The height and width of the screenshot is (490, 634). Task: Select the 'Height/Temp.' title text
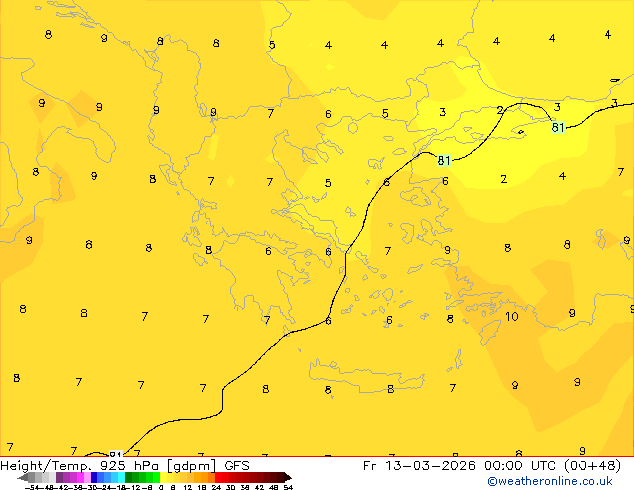coord(44,466)
